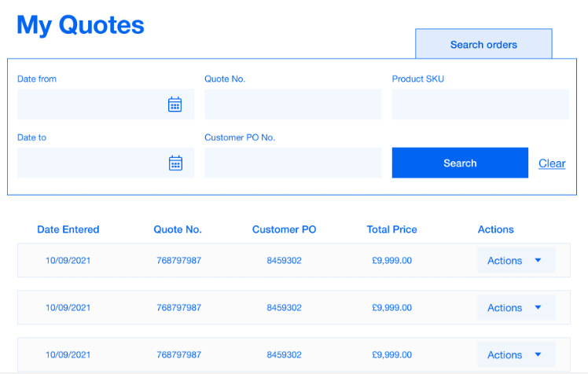
Task: Expand Actions dropdown in second quote row
Action: (516, 308)
